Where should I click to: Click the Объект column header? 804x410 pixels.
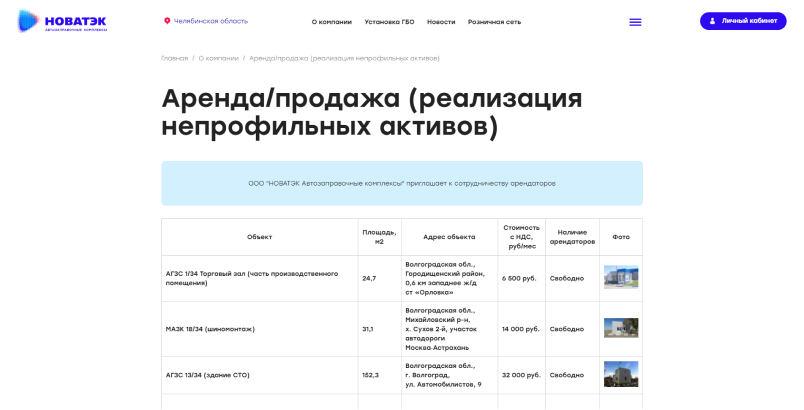point(259,237)
